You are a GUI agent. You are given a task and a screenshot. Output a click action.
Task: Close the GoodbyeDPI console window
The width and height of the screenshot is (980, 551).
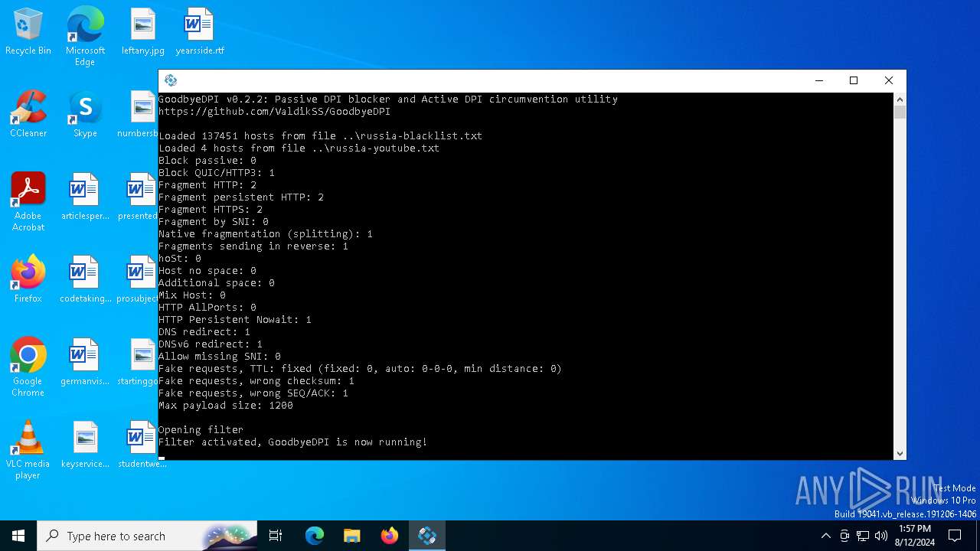tap(889, 80)
